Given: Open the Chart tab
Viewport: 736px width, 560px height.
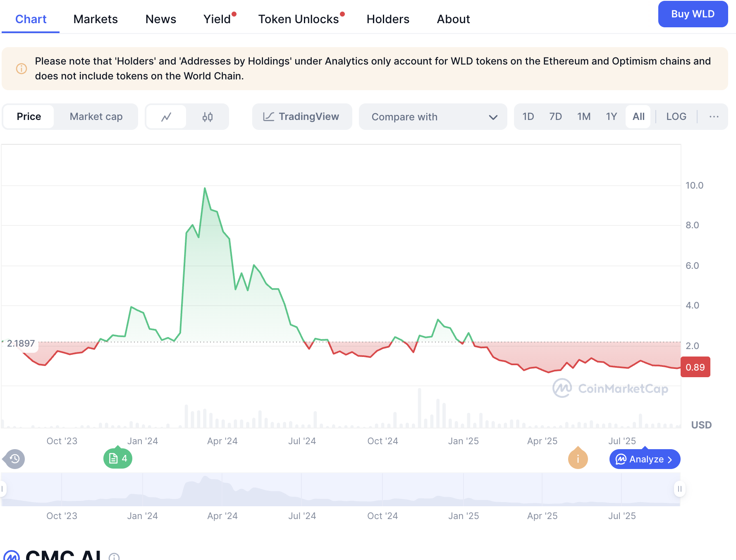Looking at the screenshot, I should tap(31, 19).
